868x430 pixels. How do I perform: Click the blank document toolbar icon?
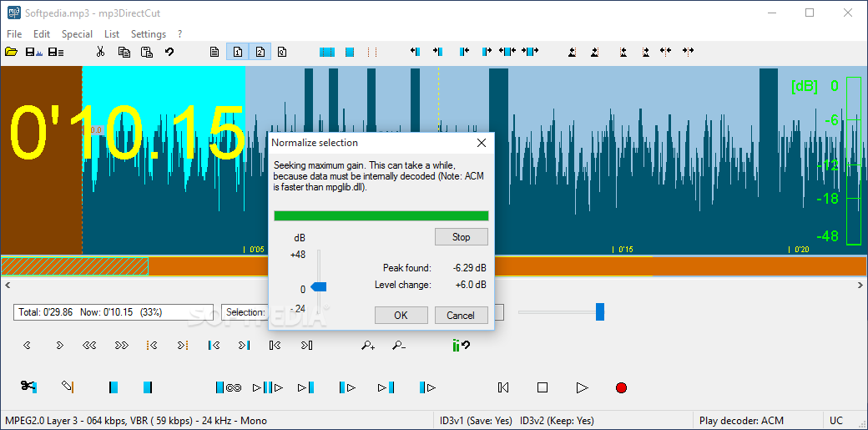click(x=214, y=52)
